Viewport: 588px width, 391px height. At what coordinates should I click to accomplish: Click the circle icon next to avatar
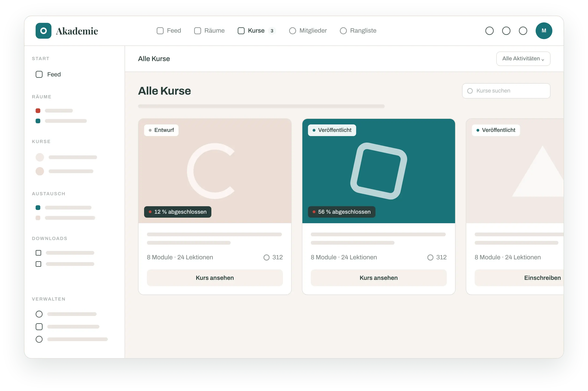pos(523,31)
